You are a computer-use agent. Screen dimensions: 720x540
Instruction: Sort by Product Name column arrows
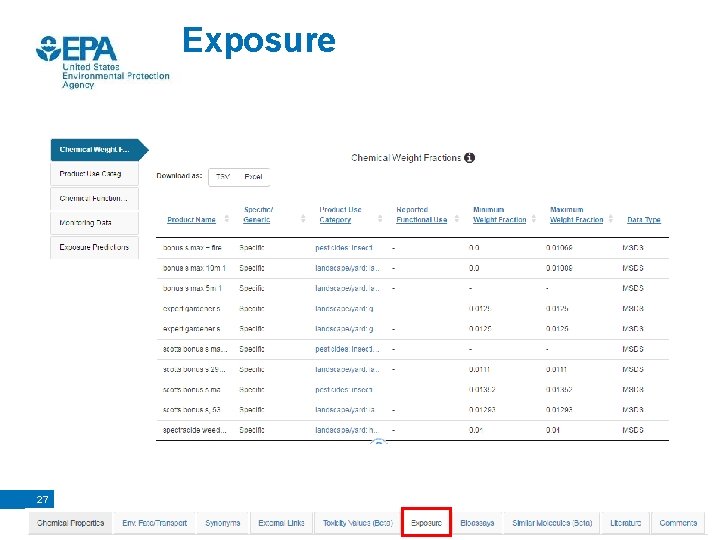226,219
